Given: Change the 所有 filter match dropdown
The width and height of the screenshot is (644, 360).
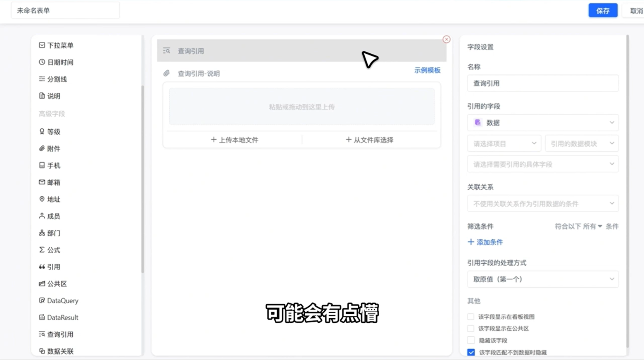Looking at the screenshot, I should [x=592, y=226].
